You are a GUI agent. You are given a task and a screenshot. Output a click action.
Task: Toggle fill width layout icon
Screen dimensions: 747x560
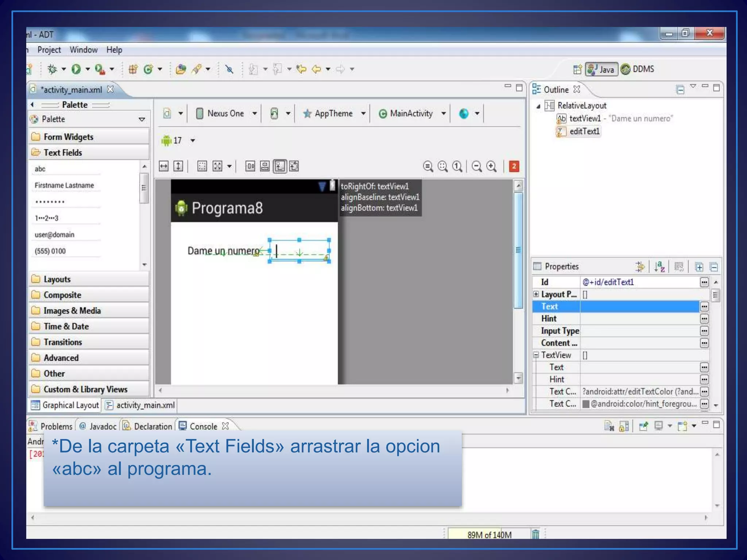pyautogui.click(x=164, y=166)
